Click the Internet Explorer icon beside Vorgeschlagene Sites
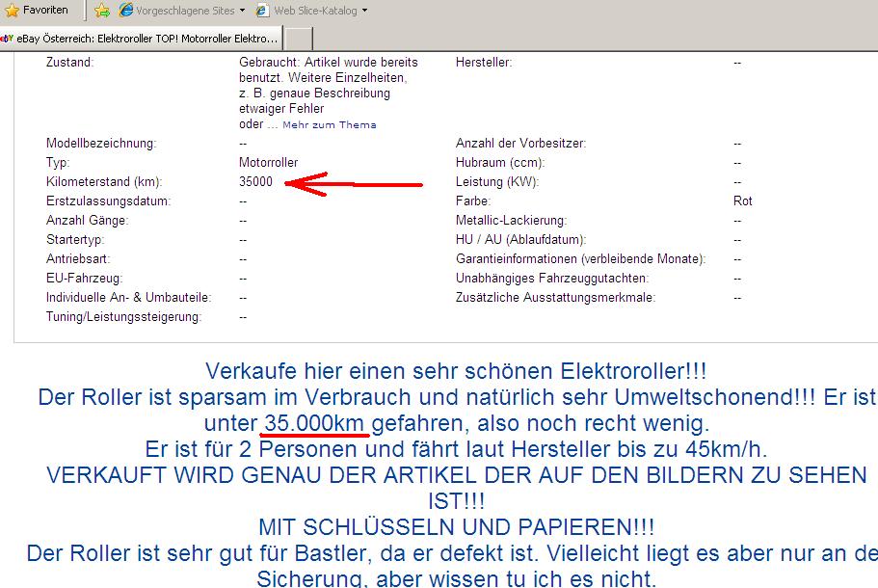This screenshot has height=588, width=878. 126,11
